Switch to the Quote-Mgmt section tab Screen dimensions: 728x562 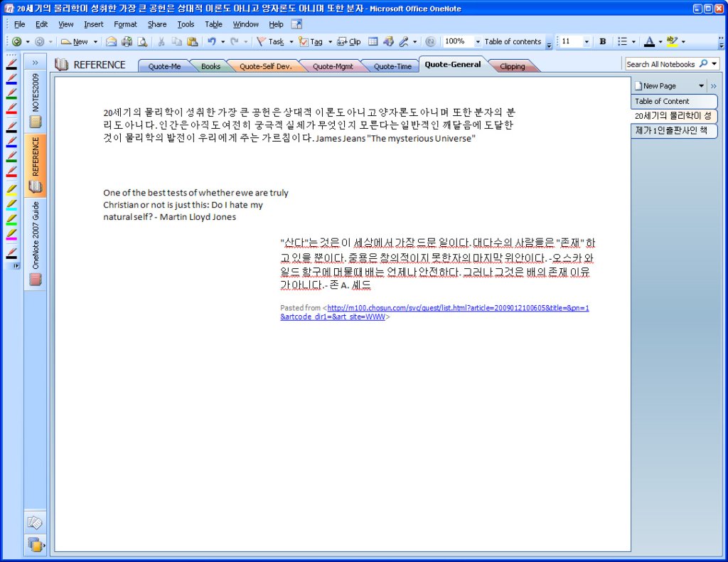point(332,66)
